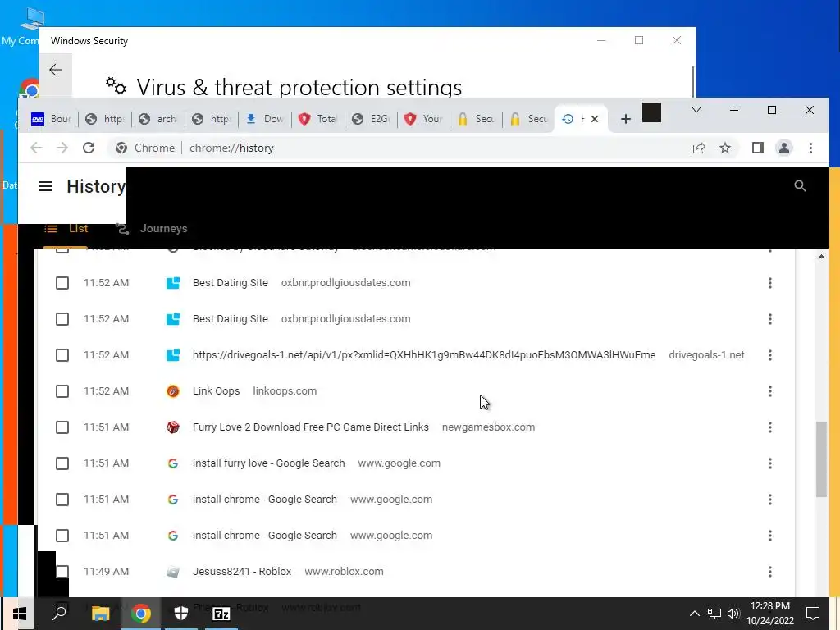840x630 pixels.
Task: Switch to the E2G browser tab
Action: [372, 119]
